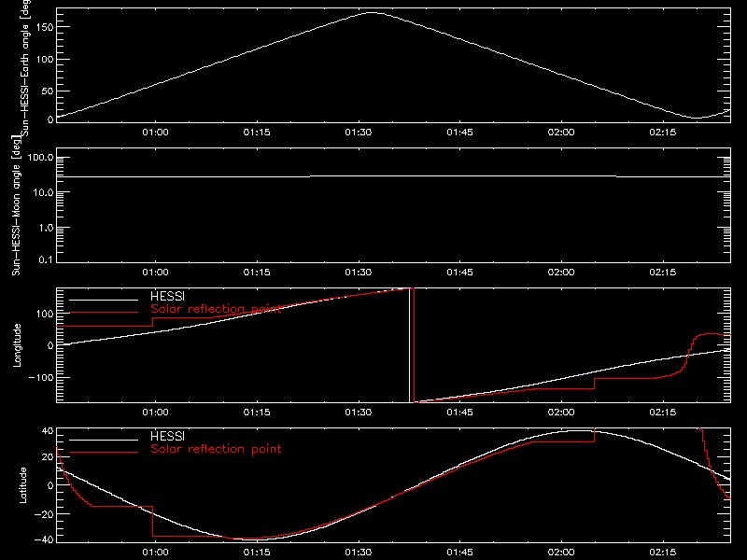Click 02:15 tick label under Earth angle plot
The width and height of the screenshot is (747, 560).
click(663, 133)
